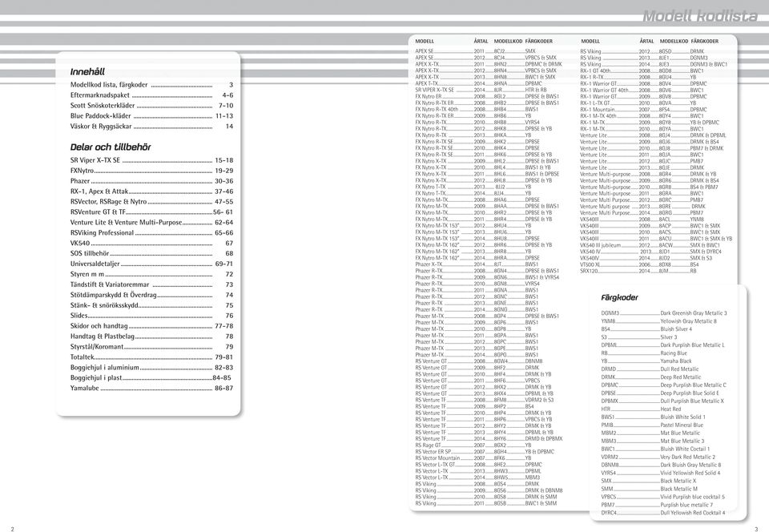This screenshot has height=532, width=769.
Task: Click model row 'VT500 XL'
Action: point(639,264)
